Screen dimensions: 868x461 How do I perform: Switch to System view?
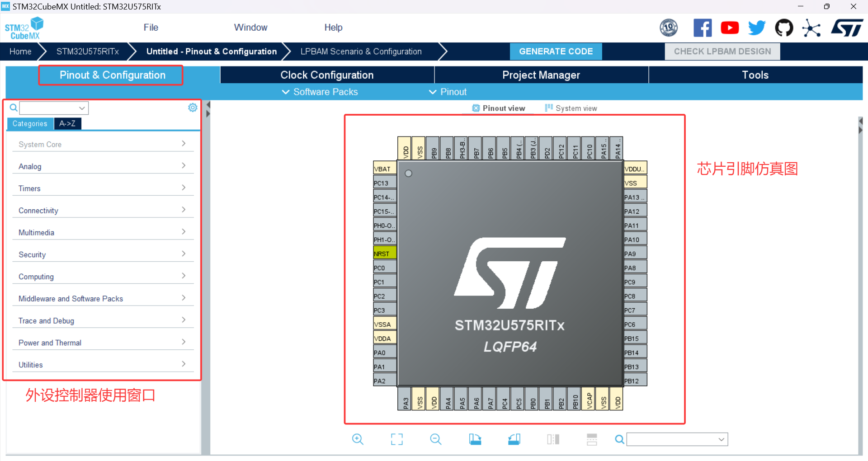pos(571,108)
